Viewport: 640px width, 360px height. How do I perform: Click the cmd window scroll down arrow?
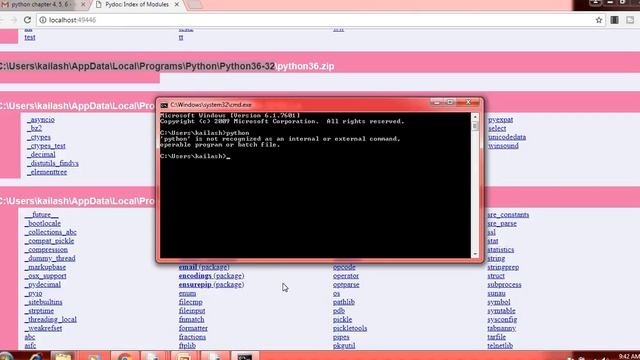tap(475, 254)
